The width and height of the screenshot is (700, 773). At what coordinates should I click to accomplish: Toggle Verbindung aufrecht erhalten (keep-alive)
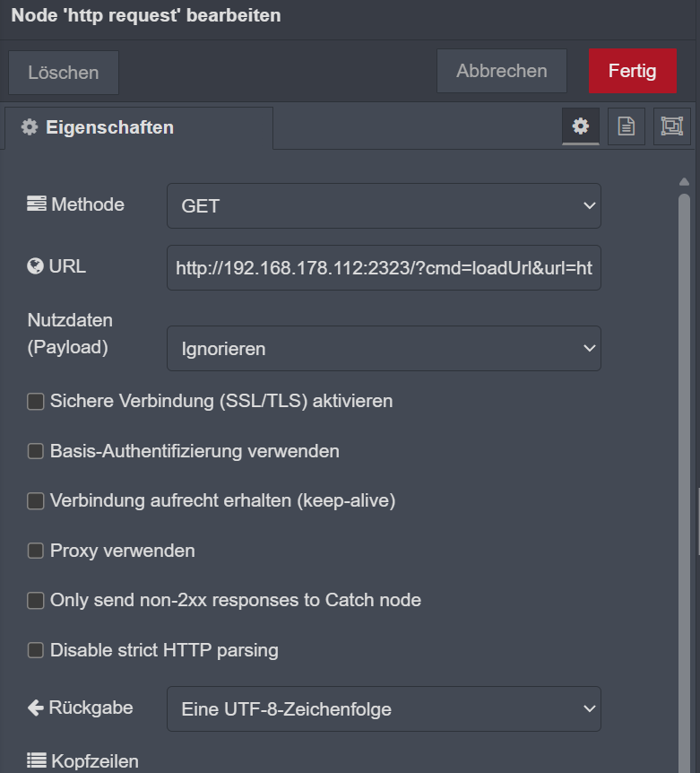[36, 501]
